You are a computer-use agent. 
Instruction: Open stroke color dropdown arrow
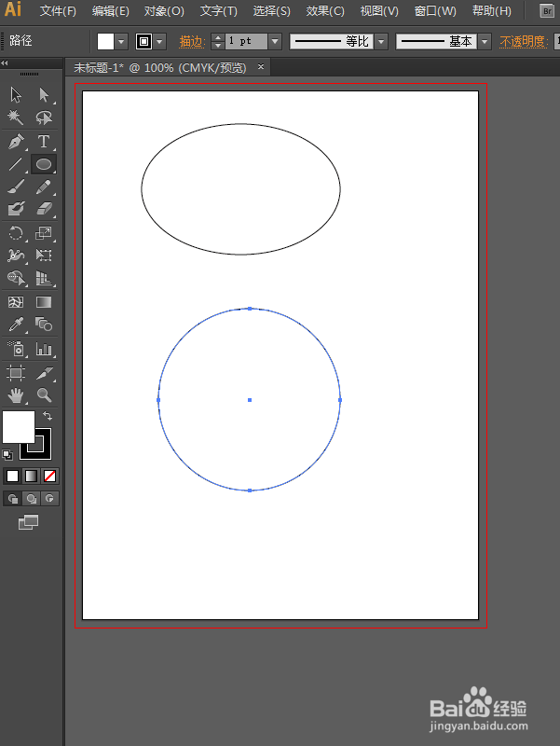[159, 41]
